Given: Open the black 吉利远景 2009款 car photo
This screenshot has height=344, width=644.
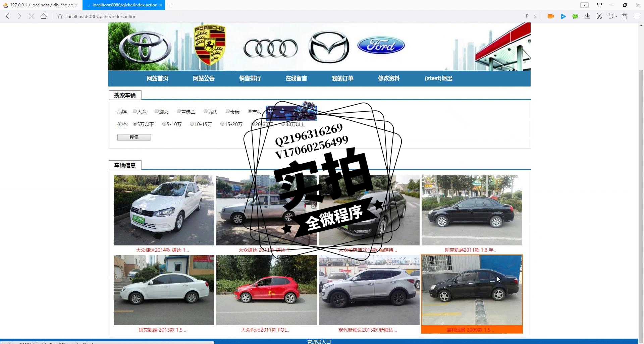Looking at the screenshot, I should pos(472,290).
